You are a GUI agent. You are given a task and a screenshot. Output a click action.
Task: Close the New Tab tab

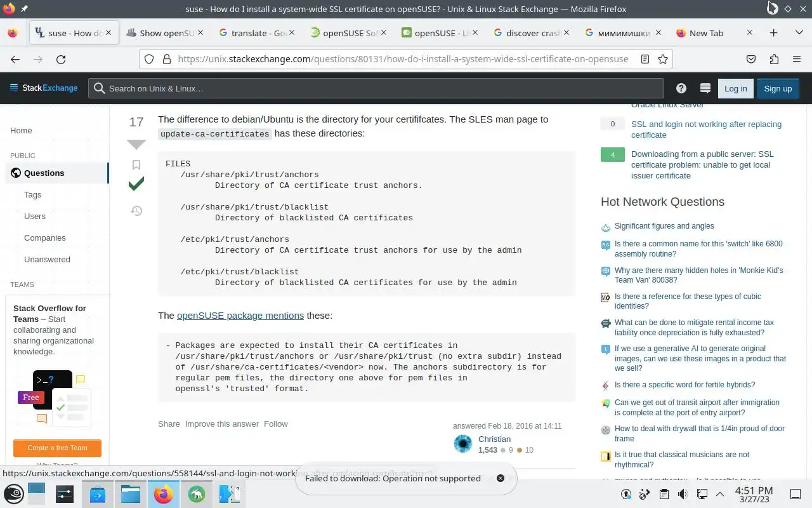[x=750, y=33]
